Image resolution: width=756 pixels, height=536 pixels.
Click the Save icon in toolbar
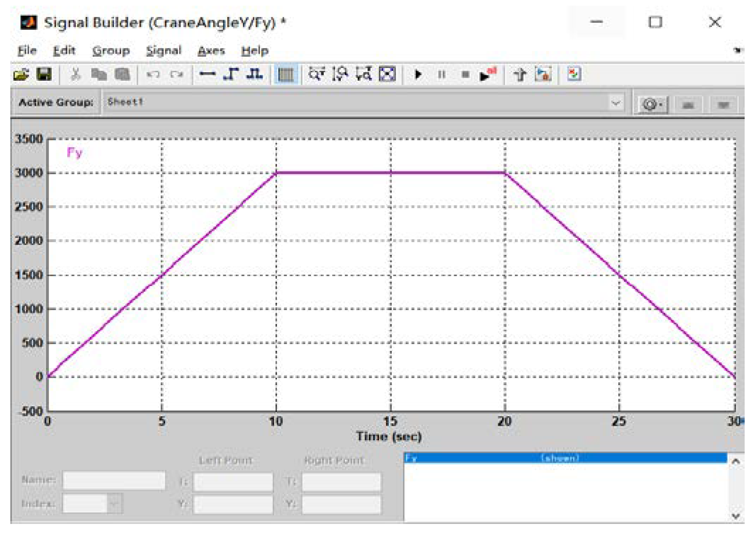click(x=44, y=74)
